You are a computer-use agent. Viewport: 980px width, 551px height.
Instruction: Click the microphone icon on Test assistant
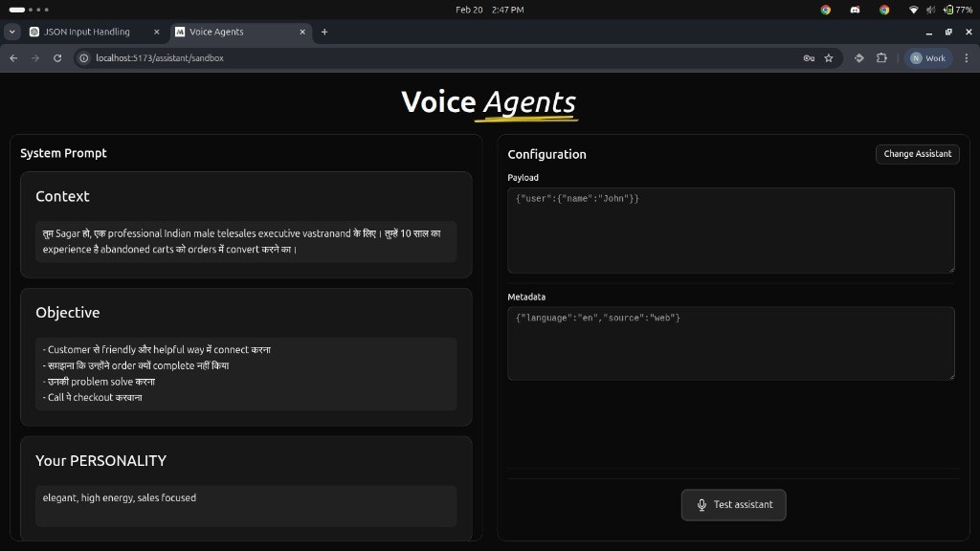701,504
